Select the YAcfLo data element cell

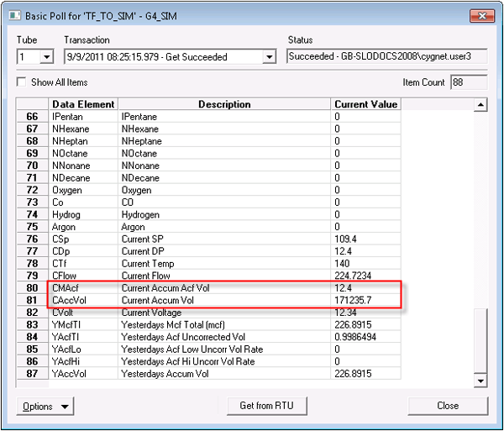(83, 349)
